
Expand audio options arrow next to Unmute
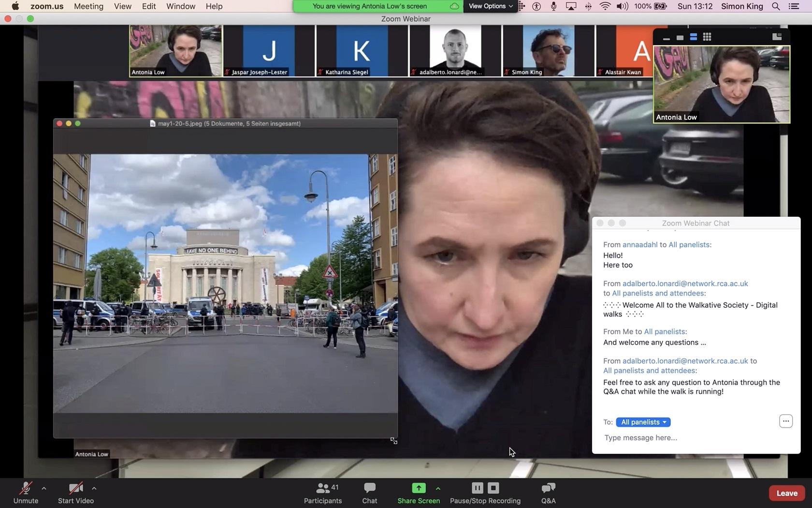click(44, 488)
